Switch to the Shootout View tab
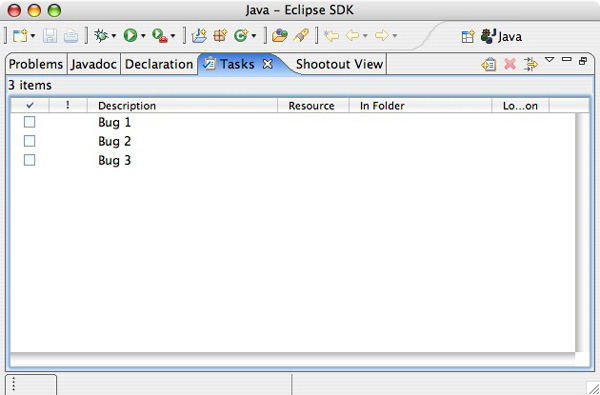Viewport: 600px width, 395px height. [x=339, y=64]
